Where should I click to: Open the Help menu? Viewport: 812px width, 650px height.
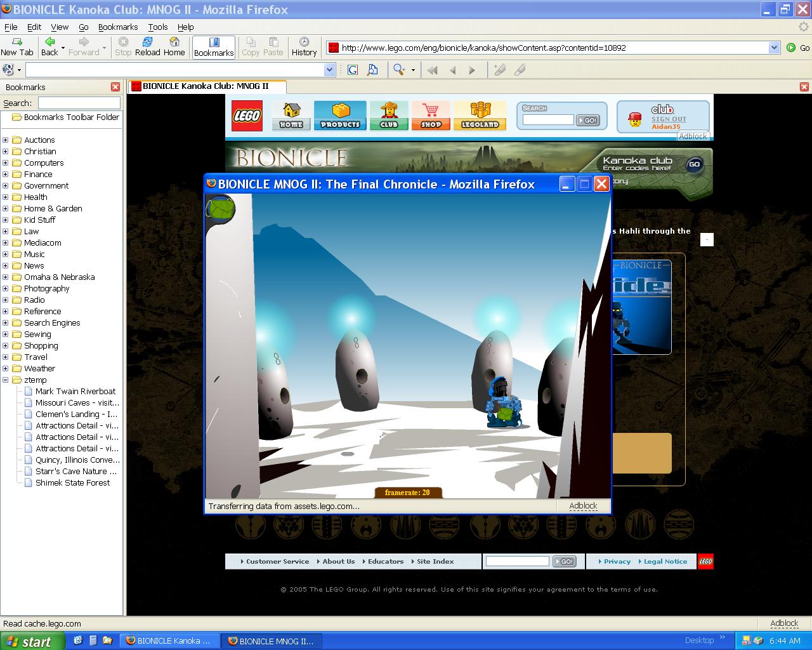(186, 27)
